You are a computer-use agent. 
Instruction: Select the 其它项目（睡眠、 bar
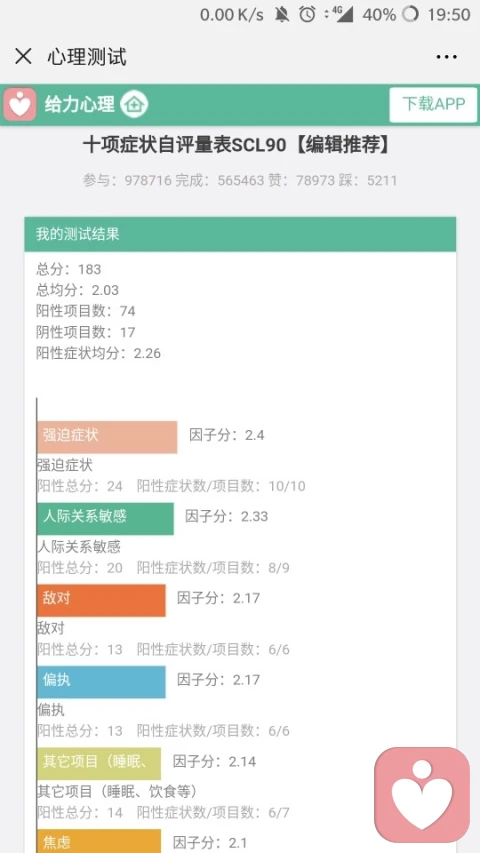coord(99,763)
